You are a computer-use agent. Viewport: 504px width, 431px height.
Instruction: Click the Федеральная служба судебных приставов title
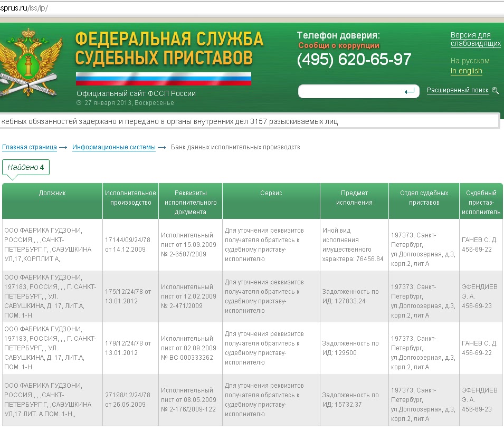169,49
